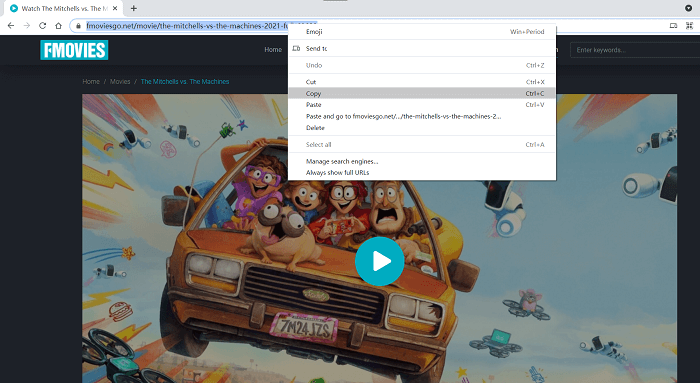Open a new tab with plus button
This screenshot has width=700, height=383.
coord(133,8)
